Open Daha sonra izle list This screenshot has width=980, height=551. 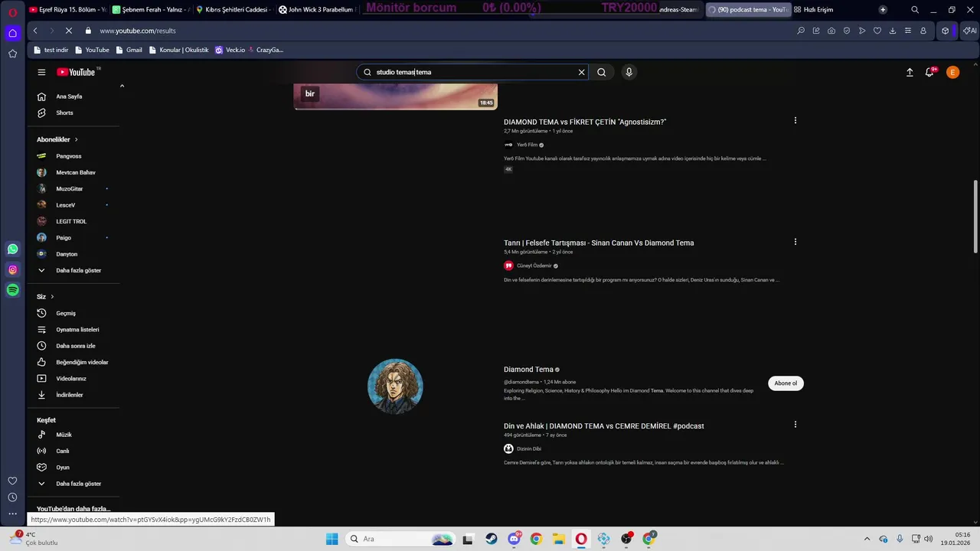point(77,346)
